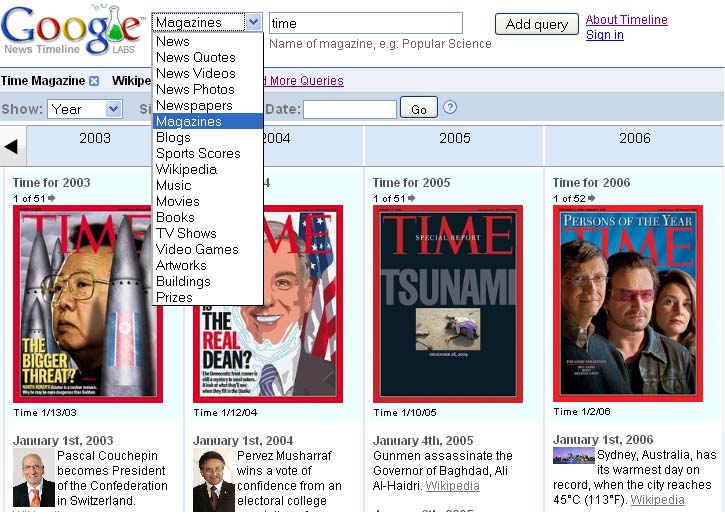Open Wikipedia link after Al-Haidri story

(x=452, y=486)
